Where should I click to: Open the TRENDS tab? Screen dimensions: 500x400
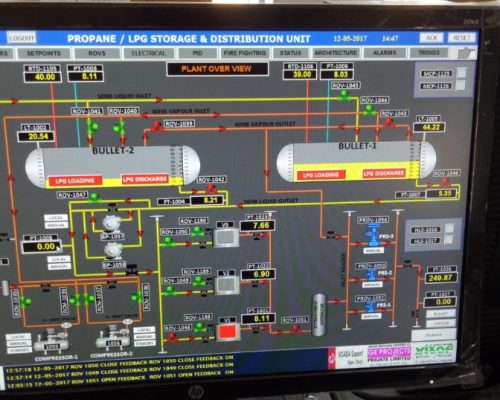[x=429, y=52]
